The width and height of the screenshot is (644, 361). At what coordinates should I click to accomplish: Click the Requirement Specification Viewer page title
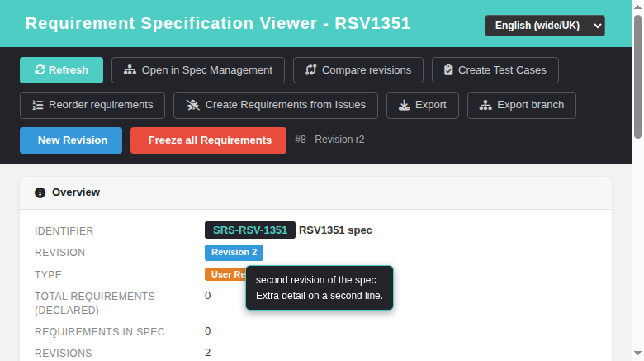218,23
